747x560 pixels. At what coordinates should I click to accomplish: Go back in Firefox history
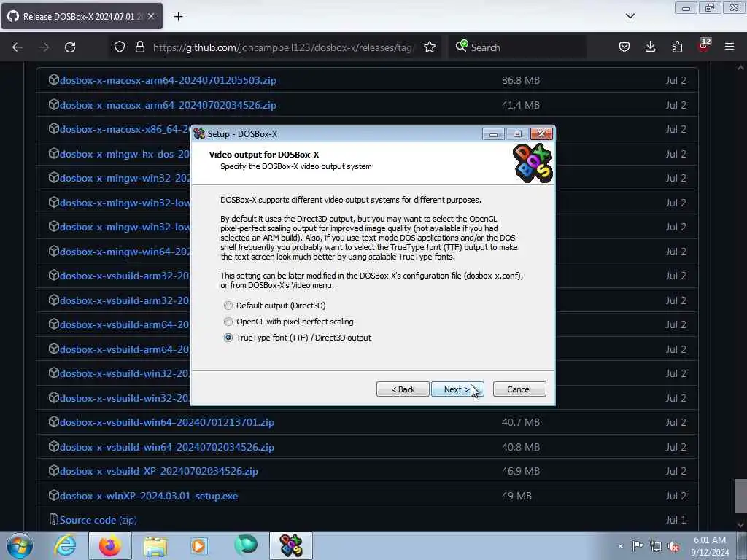coord(18,47)
